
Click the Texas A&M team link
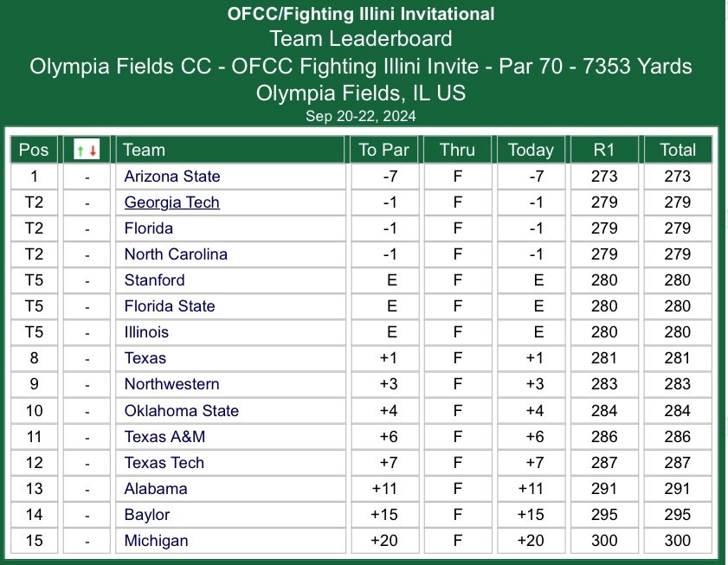[x=164, y=437]
